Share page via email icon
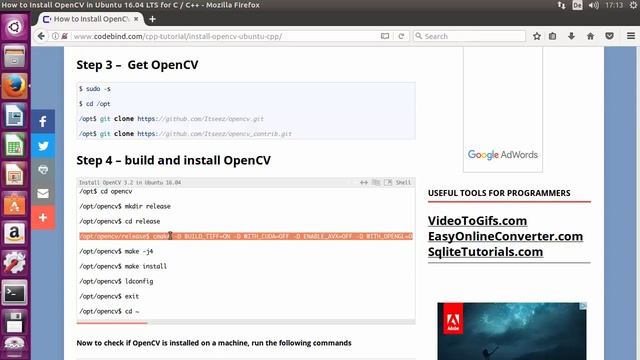The image size is (640, 360). click(43, 193)
